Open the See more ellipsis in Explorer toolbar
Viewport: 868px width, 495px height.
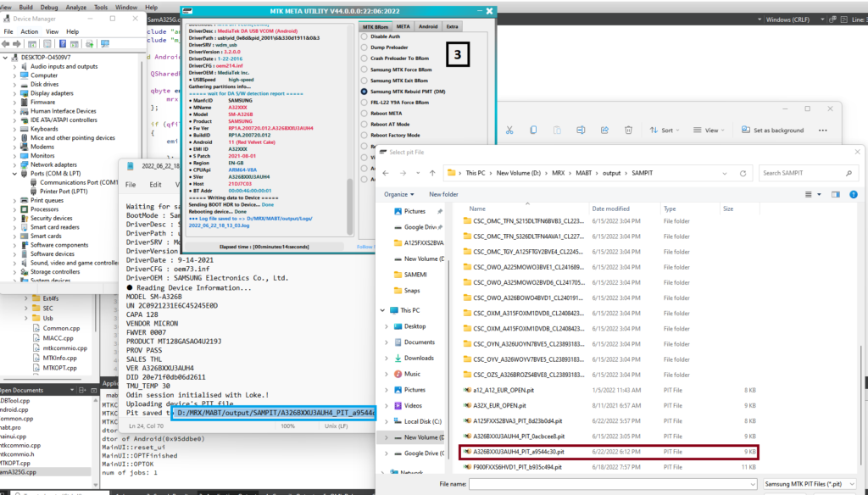tap(822, 131)
